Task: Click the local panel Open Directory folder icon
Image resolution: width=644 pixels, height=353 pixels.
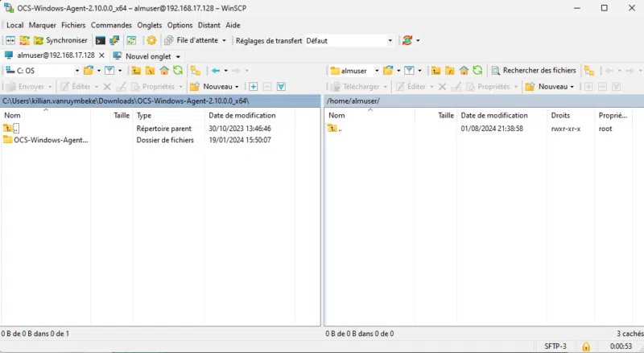Action: (x=89, y=71)
